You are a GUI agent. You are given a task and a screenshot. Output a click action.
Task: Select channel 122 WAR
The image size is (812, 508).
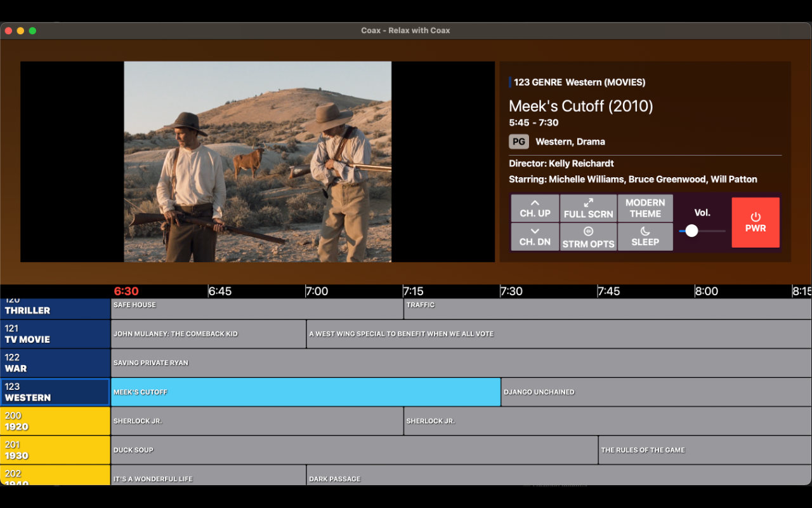click(55, 363)
